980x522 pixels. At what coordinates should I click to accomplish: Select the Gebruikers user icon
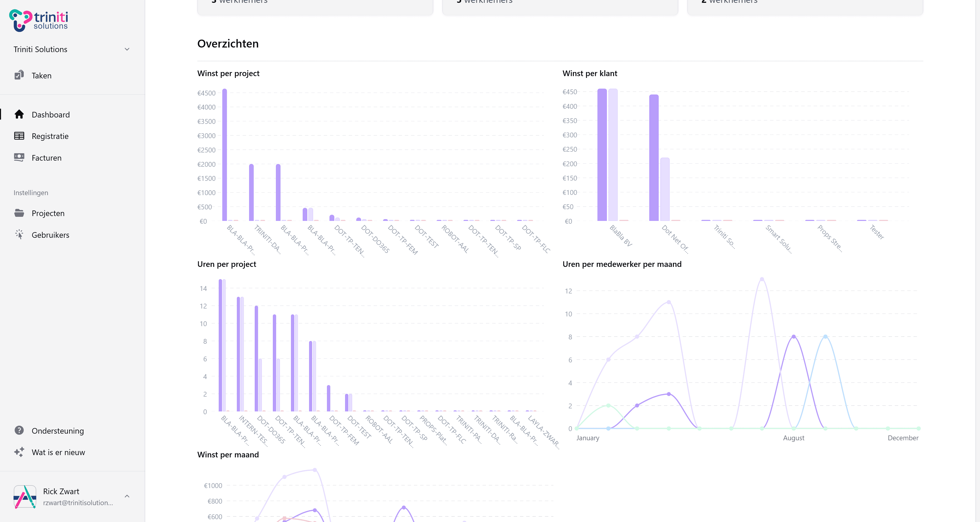(19, 234)
